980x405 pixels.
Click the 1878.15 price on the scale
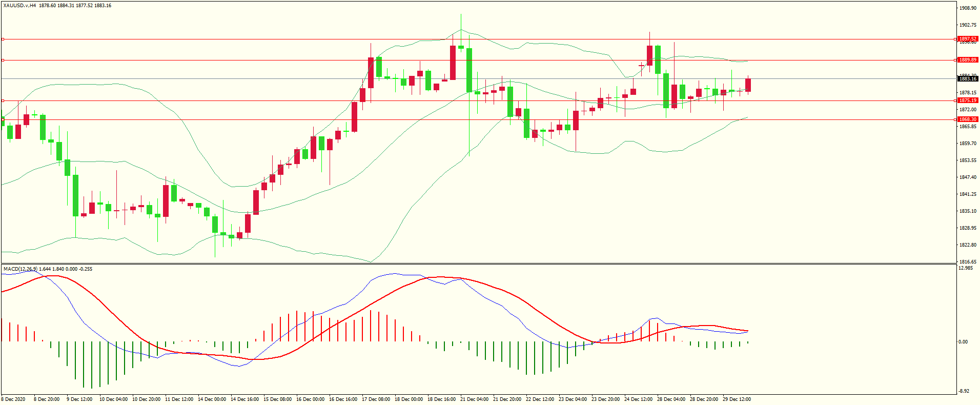968,93
